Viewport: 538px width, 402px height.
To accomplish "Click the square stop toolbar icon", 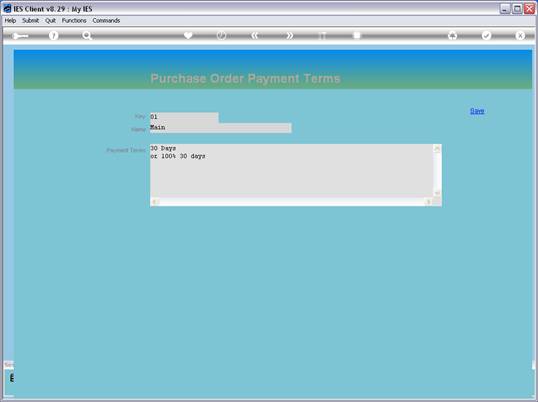I will point(357,35).
